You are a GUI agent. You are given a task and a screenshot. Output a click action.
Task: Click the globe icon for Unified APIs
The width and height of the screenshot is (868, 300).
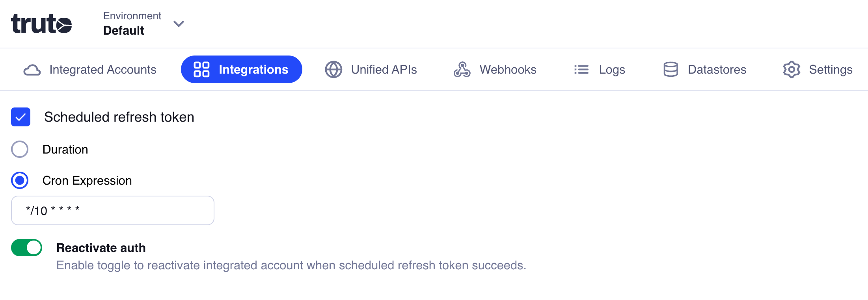point(333,70)
